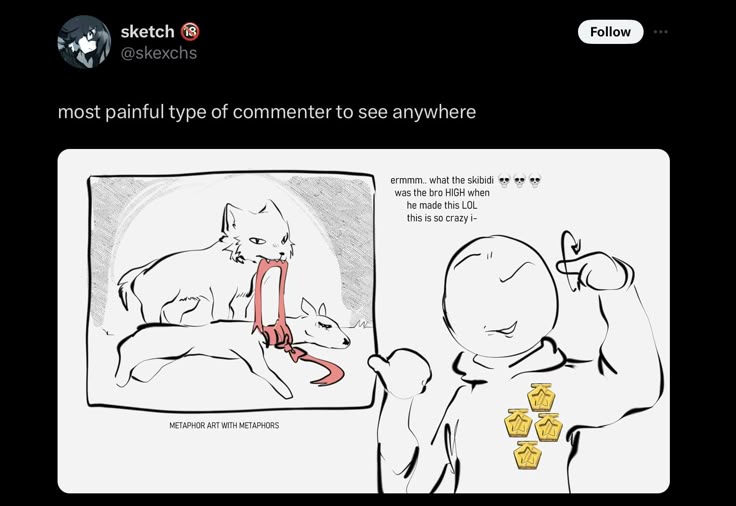Open sketch's profile avatar
The image size is (736, 506).
(84, 42)
